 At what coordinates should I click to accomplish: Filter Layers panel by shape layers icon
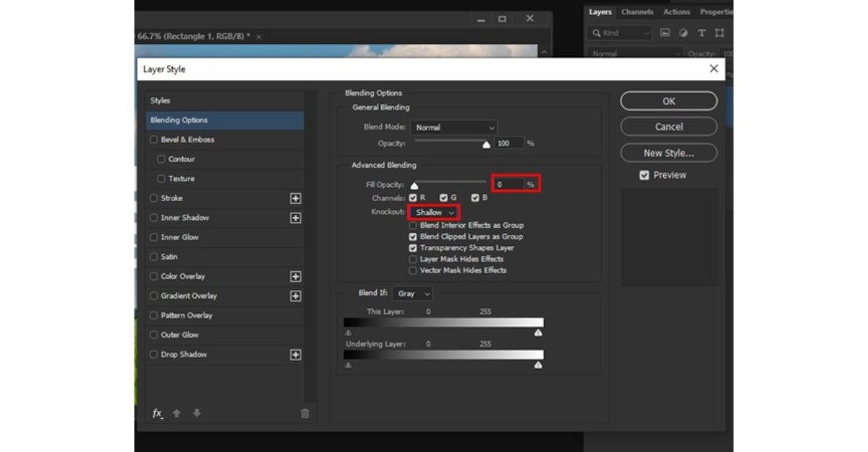coord(720,33)
